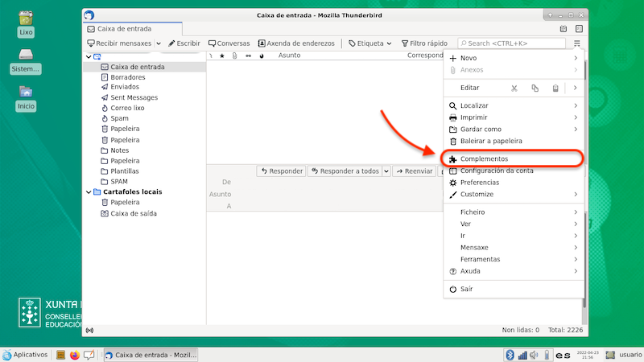Viewport: 644px width, 362px height.
Task: Open Complementos from the app menu
Action: [x=484, y=159]
